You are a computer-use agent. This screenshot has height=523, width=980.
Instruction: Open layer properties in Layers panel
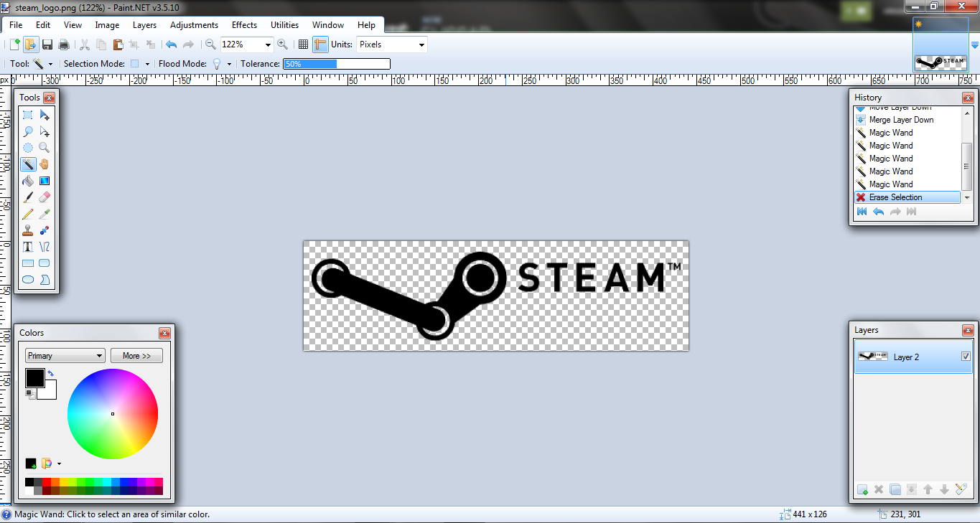[x=961, y=490]
